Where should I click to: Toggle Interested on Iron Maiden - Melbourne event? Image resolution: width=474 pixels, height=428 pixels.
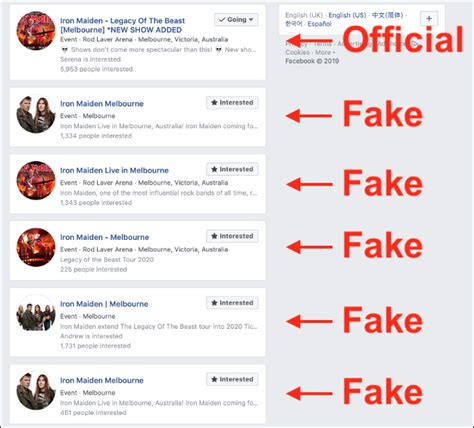click(x=232, y=236)
